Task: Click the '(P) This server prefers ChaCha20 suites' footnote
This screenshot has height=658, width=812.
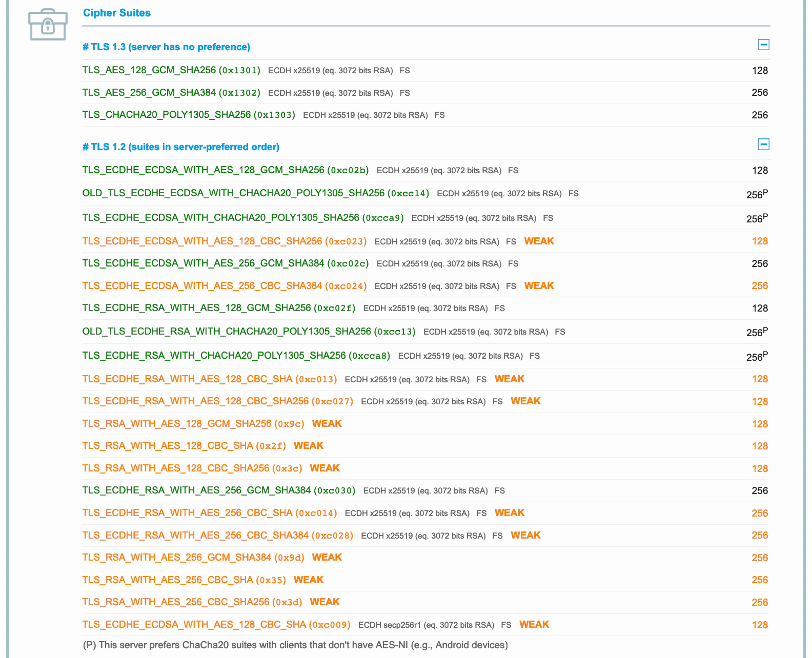Action: pos(295,645)
